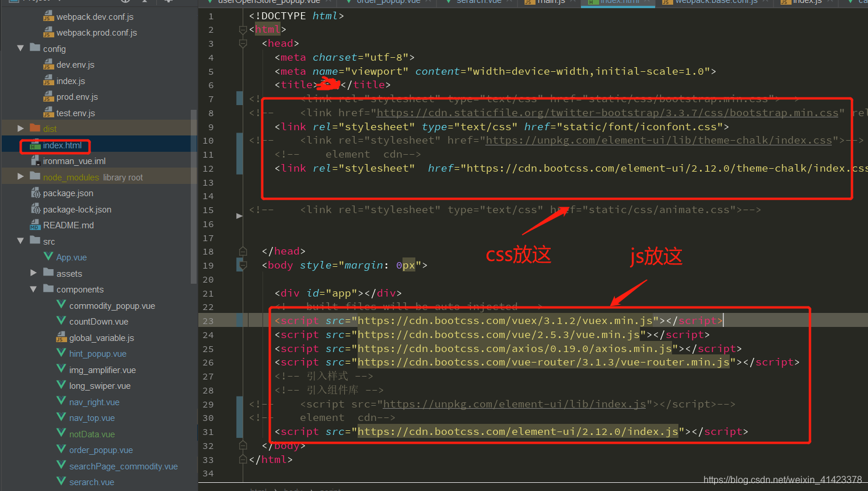The image size is (868, 491).
Task: Click the webpack.dev.conf.js file icon
Action: [x=48, y=16]
